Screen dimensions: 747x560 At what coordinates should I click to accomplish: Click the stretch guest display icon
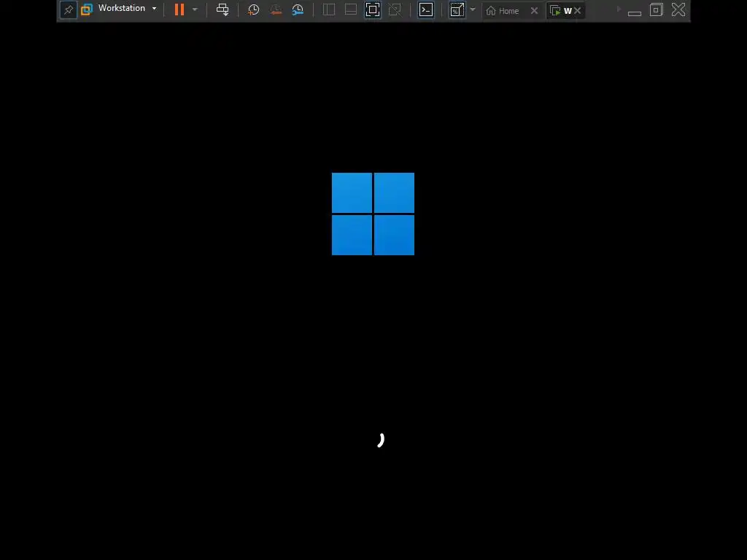(x=457, y=9)
